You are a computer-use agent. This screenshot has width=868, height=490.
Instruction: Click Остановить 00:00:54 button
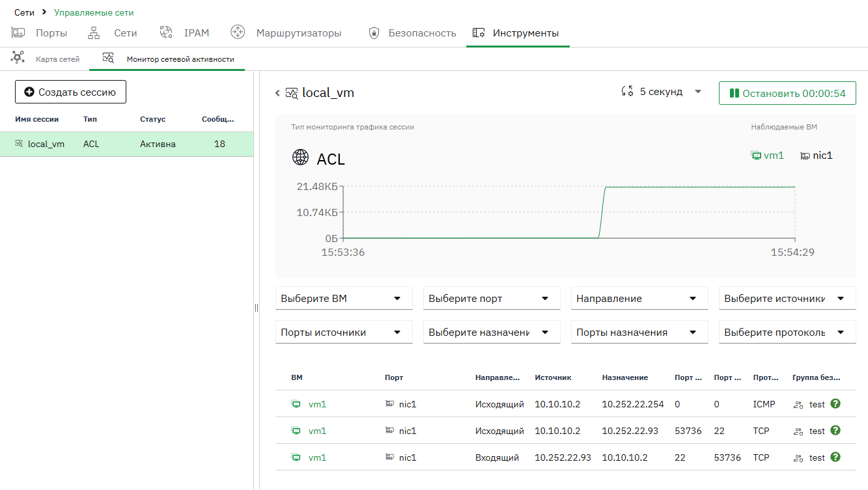pos(787,93)
